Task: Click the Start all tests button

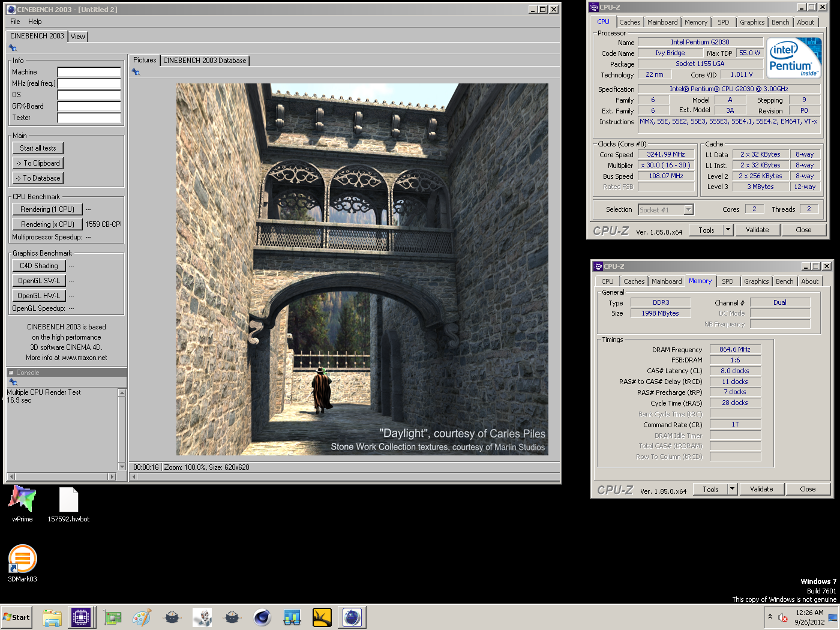Action: [x=38, y=148]
